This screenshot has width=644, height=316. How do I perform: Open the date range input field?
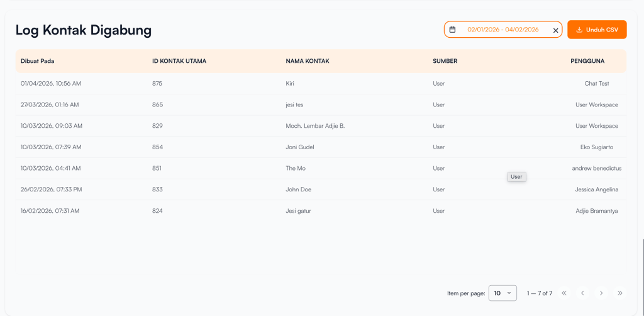(502, 30)
